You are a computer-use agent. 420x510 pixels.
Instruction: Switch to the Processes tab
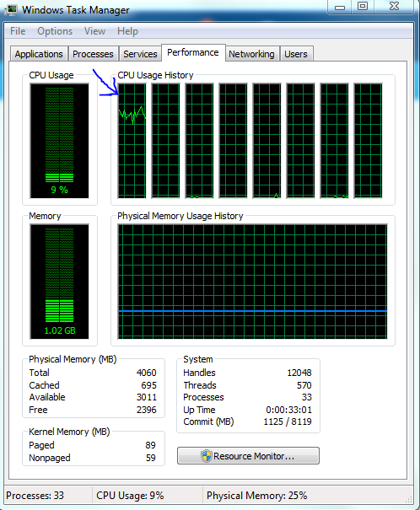coord(93,54)
